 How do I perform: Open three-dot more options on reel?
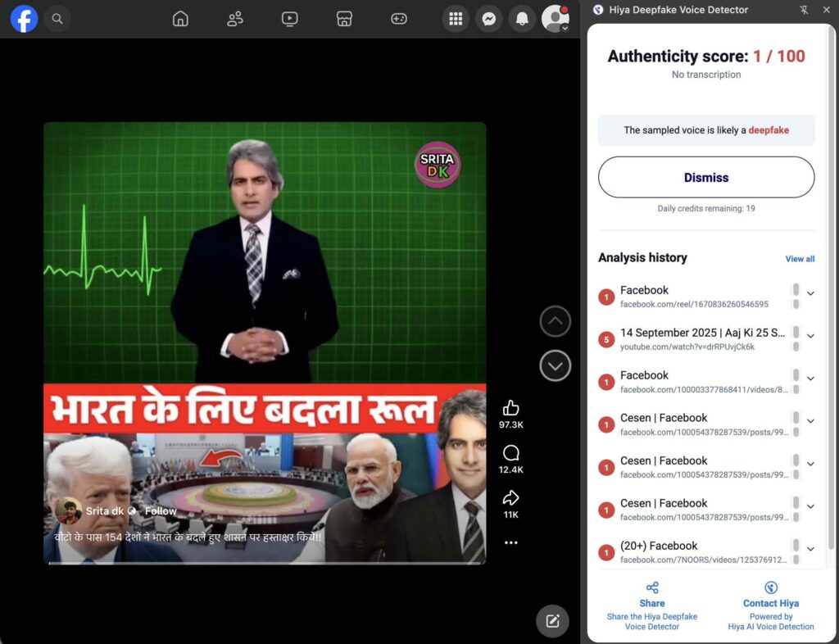click(511, 542)
